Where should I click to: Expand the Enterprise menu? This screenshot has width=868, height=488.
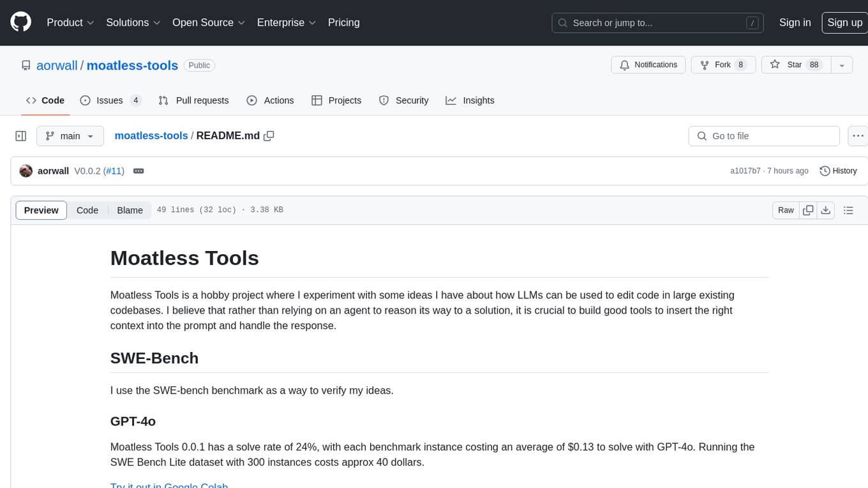pyautogui.click(x=287, y=22)
